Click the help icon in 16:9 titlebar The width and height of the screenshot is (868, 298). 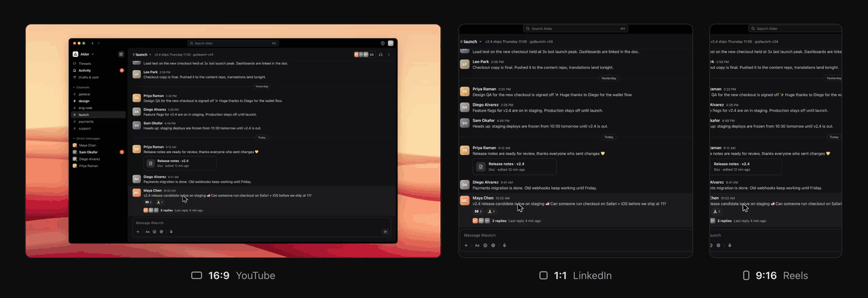pos(382,43)
